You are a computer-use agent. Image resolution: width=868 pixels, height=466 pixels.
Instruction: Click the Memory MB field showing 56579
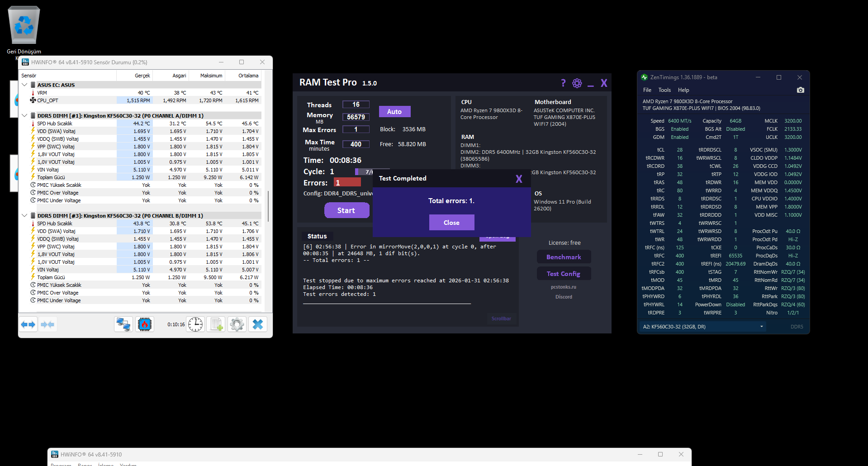pos(356,117)
